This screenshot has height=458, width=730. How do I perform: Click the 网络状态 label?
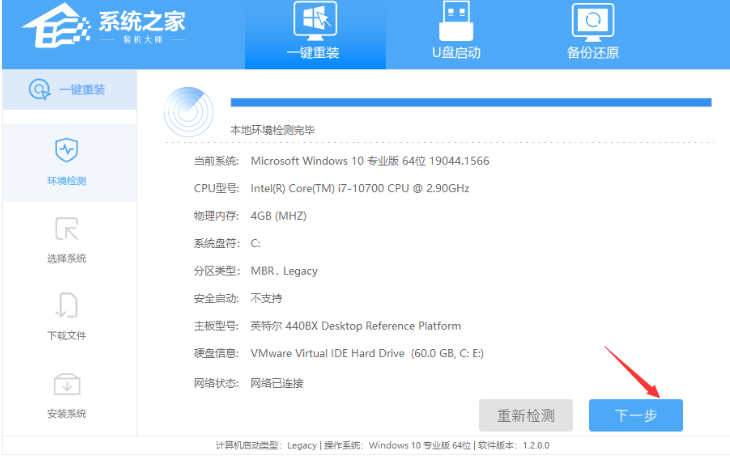pos(216,383)
